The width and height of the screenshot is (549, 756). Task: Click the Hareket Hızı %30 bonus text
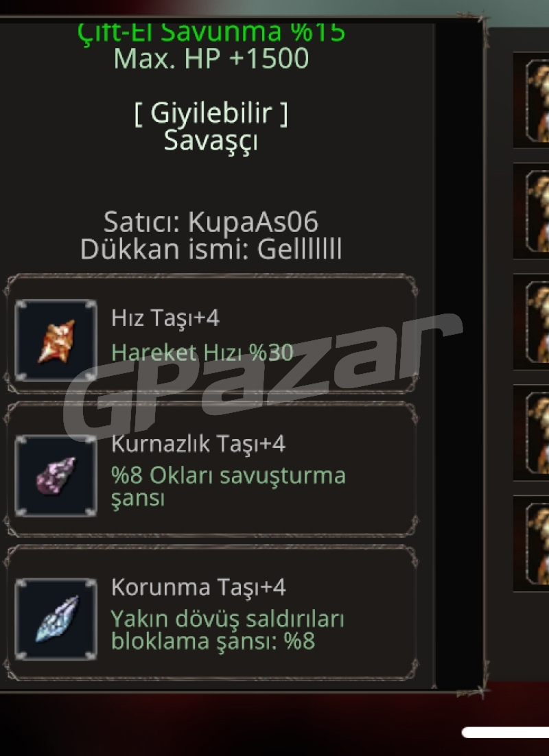(x=202, y=353)
